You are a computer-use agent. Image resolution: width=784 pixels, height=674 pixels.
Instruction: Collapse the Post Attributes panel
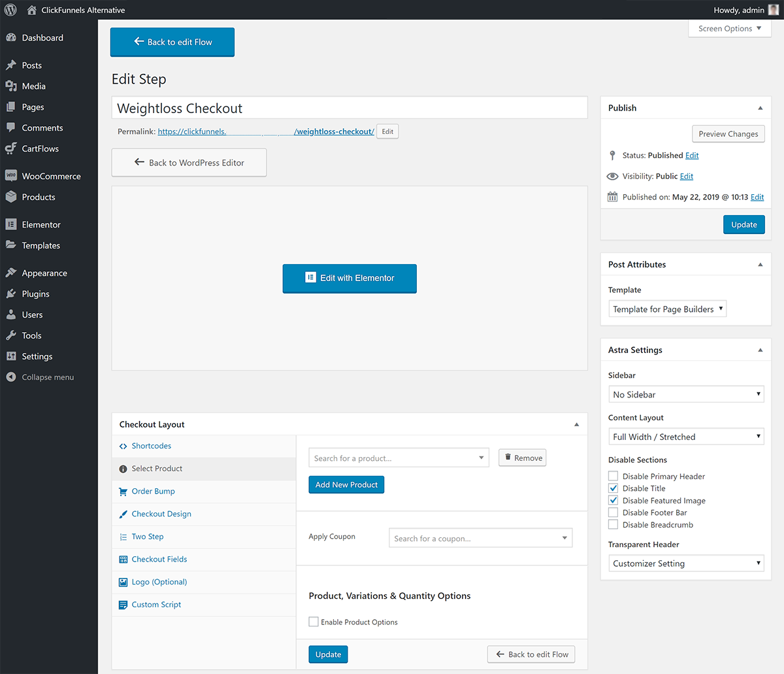[760, 265]
